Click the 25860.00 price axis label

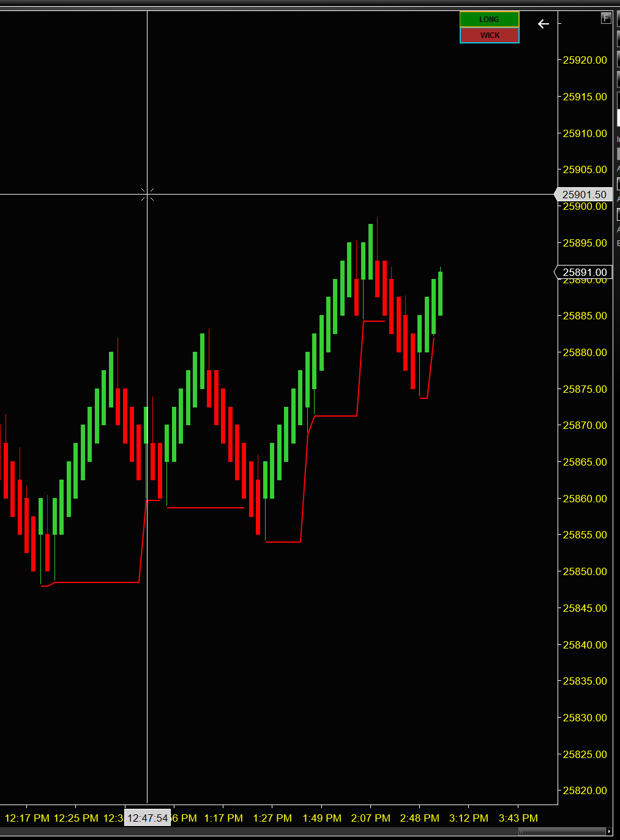(585, 499)
